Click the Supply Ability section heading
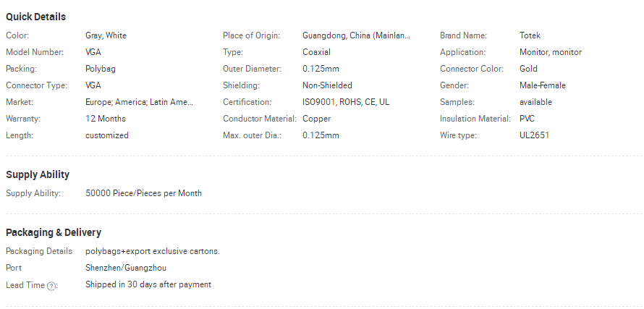 pos(38,174)
